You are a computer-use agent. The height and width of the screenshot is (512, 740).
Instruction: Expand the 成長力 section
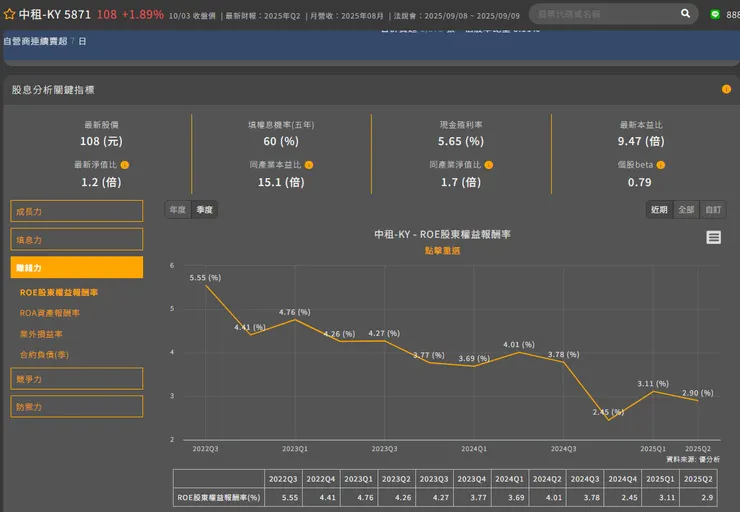pos(76,211)
